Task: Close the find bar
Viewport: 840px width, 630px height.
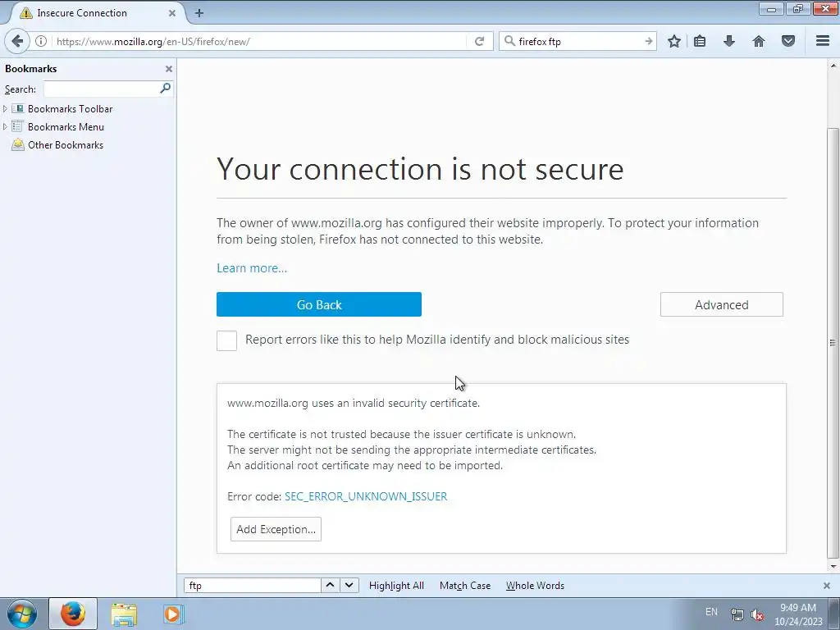Action: pyautogui.click(x=827, y=586)
